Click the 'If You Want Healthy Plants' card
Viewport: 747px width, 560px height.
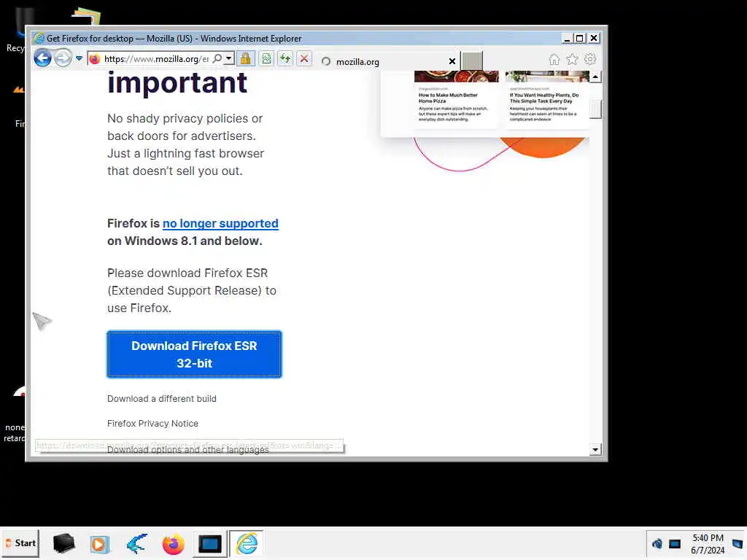(547, 99)
